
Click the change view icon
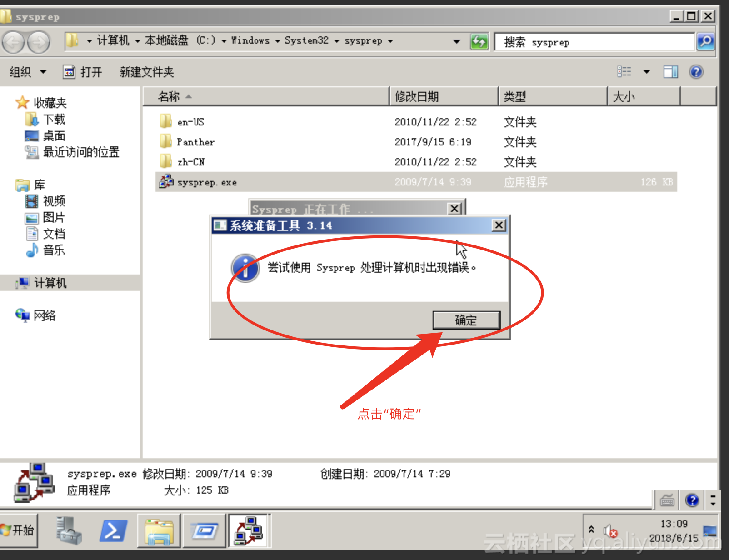(x=624, y=71)
